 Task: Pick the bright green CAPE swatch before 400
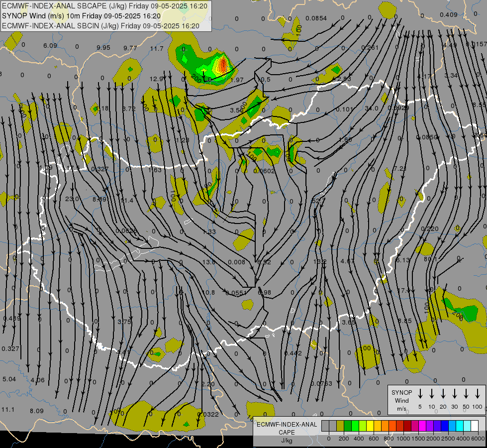355,426
